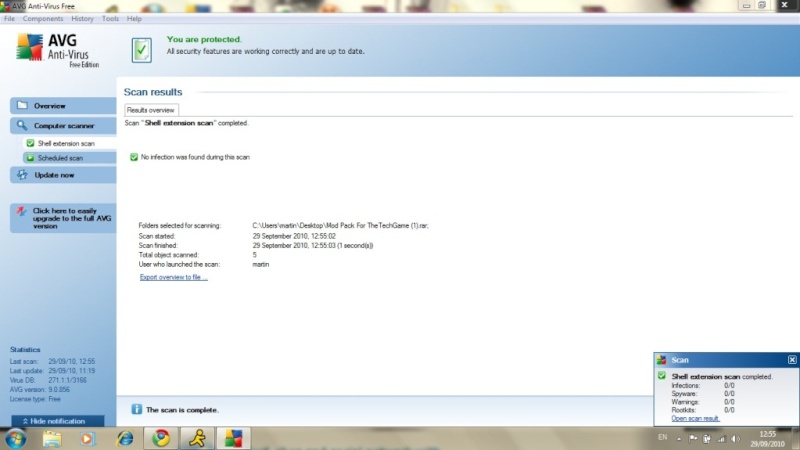Click the network signal tray icon
Viewport: 800px width, 450px height.
coord(721,438)
